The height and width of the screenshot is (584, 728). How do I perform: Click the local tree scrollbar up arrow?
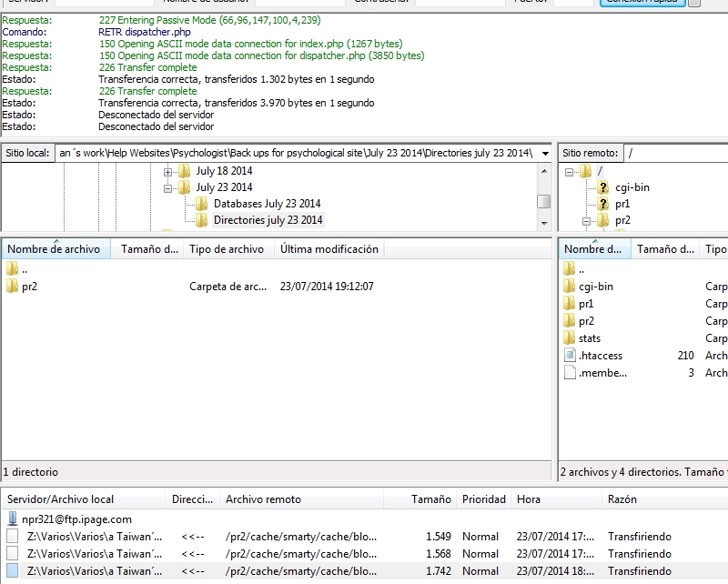pyautogui.click(x=544, y=171)
